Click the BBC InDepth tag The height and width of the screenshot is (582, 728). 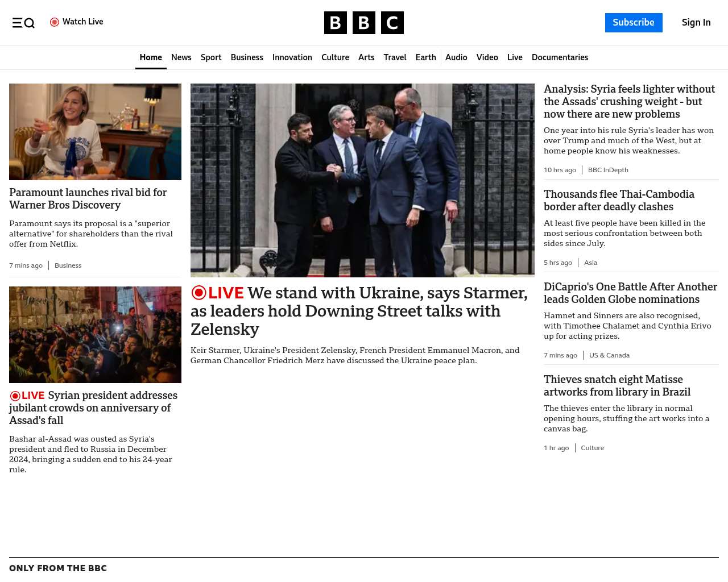click(608, 170)
